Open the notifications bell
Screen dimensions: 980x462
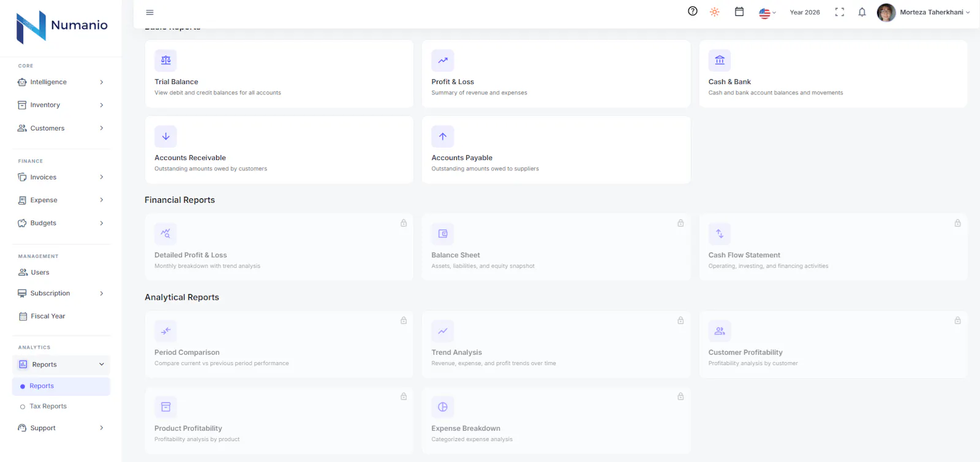862,12
